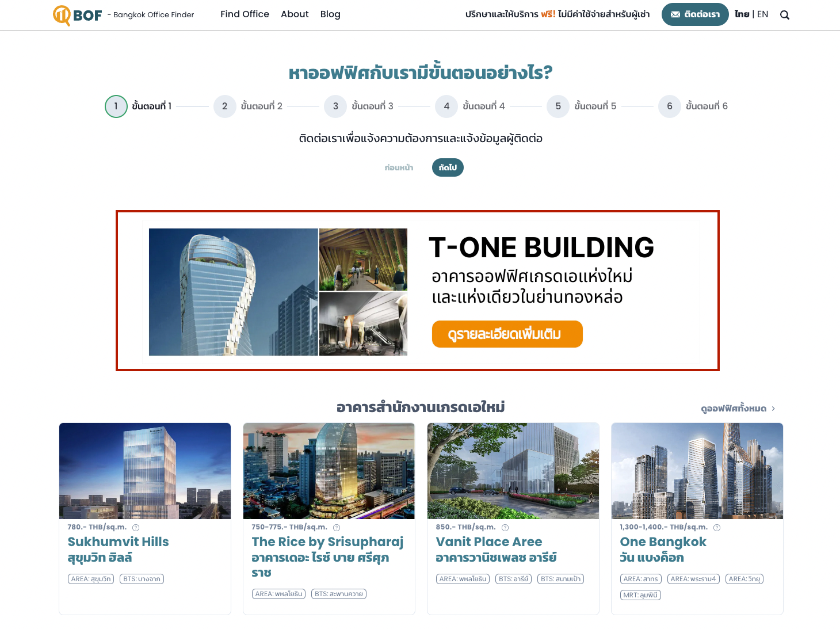Open the search magnifier icon
Screen dimensions: 840x629
pyautogui.click(x=785, y=15)
